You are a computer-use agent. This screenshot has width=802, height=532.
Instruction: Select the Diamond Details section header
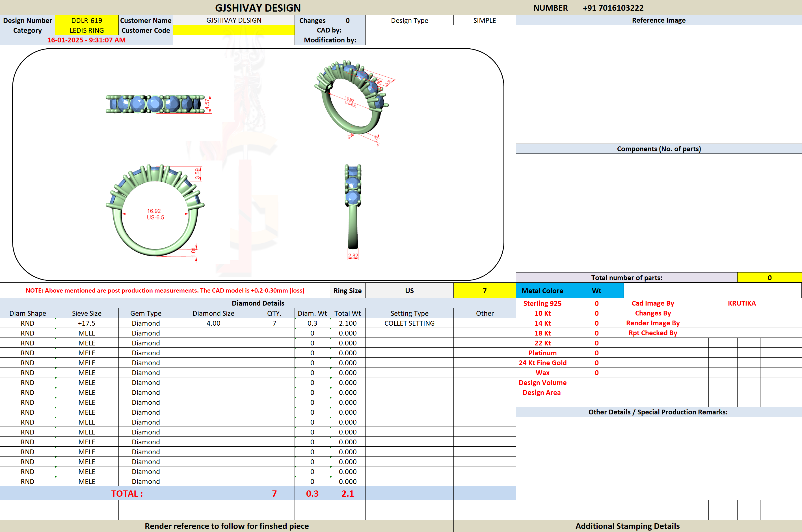[x=258, y=303]
